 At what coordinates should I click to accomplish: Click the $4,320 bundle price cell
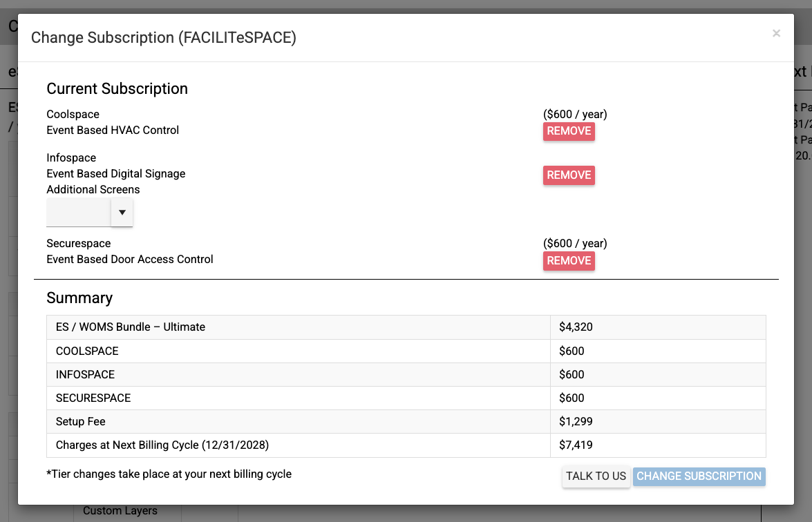coord(576,327)
